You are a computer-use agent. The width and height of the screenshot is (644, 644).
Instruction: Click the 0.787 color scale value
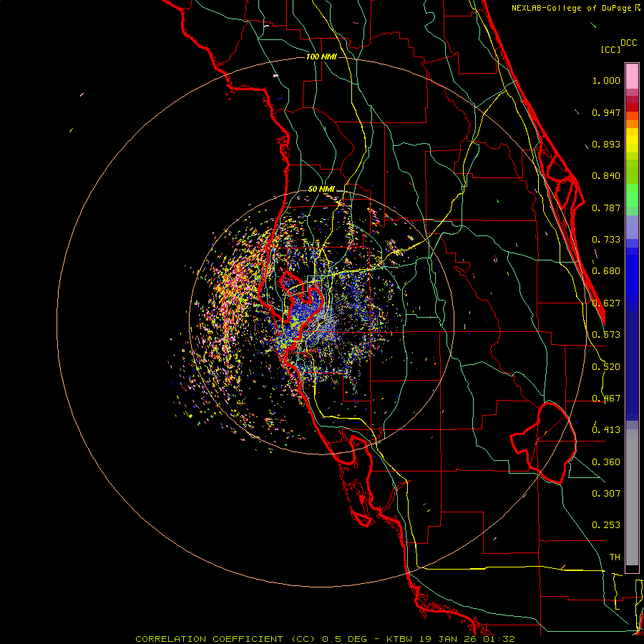pyautogui.click(x=606, y=208)
